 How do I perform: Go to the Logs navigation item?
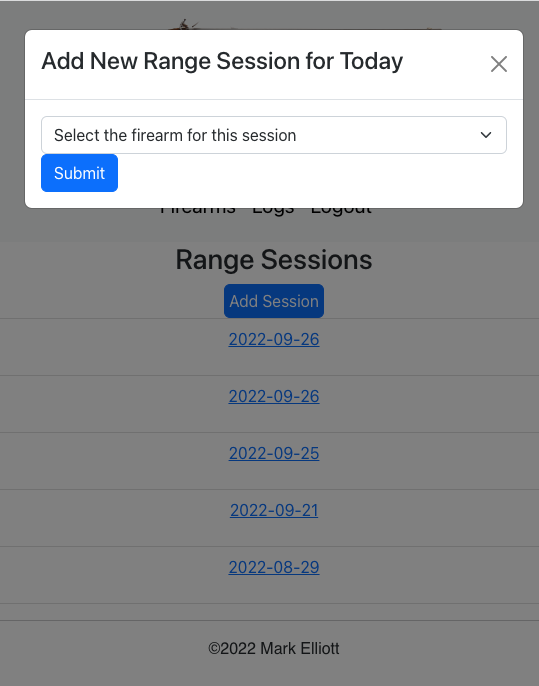click(273, 212)
